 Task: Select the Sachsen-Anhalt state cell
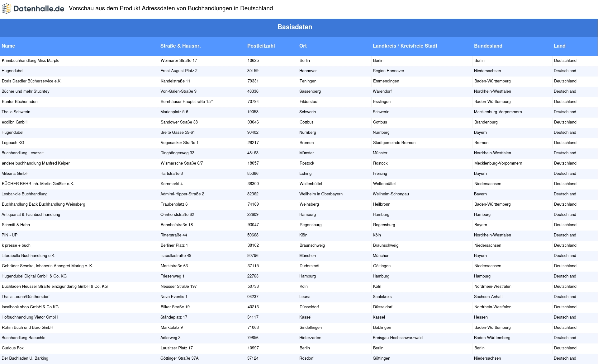pos(488,297)
